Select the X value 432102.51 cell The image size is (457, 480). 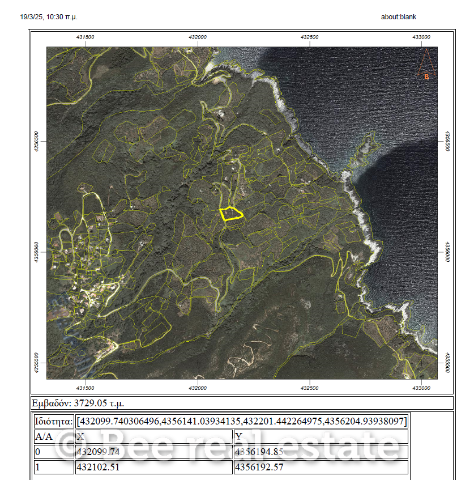click(x=153, y=467)
